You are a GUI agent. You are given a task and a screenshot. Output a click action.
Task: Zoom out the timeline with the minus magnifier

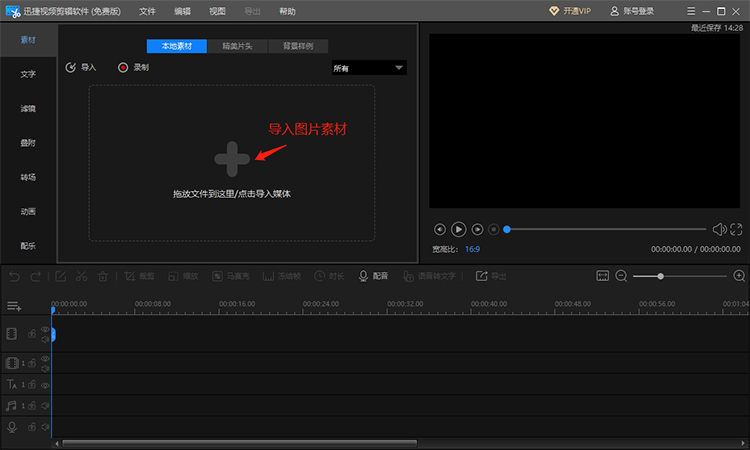tap(621, 276)
